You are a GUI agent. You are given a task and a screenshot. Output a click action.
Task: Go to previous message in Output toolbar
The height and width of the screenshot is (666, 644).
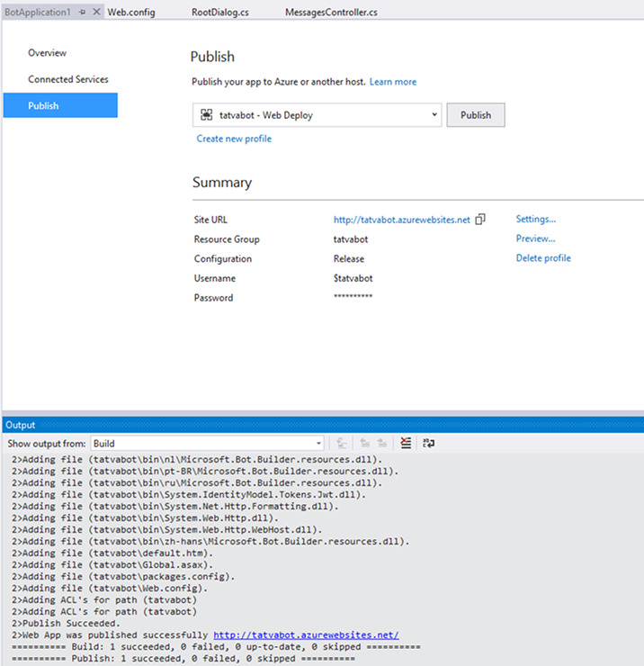(x=364, y=443)
